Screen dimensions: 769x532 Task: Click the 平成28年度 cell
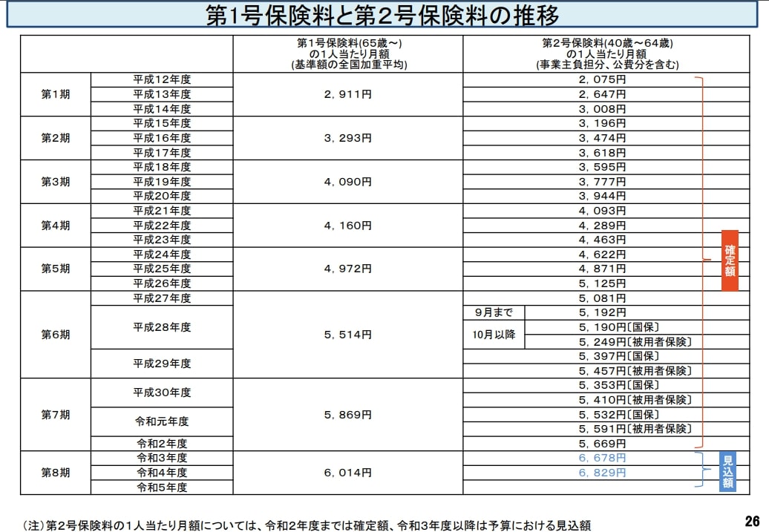coord(162,327)
